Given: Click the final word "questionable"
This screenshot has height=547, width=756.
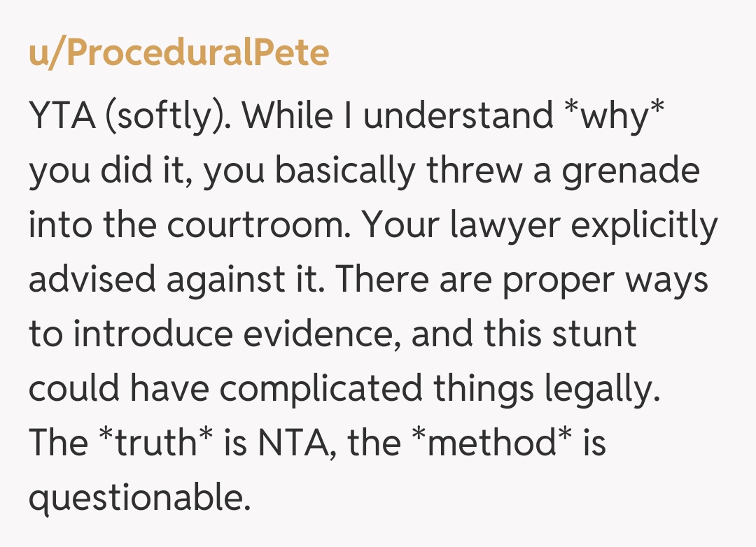Looking at the screenshot, I should [x=139, y=498].
